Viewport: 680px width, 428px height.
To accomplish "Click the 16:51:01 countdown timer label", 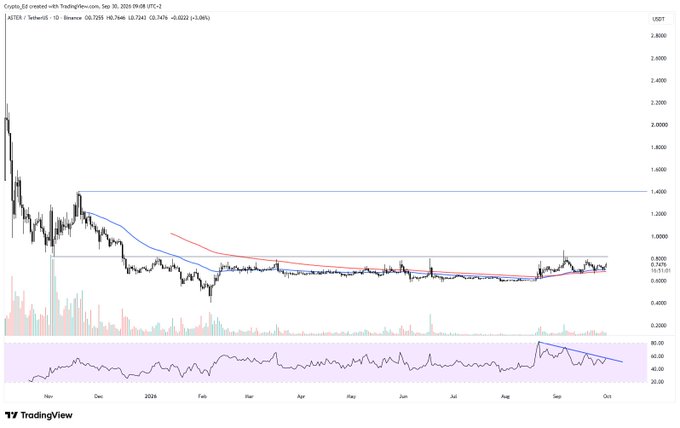I will coord(660,270).
